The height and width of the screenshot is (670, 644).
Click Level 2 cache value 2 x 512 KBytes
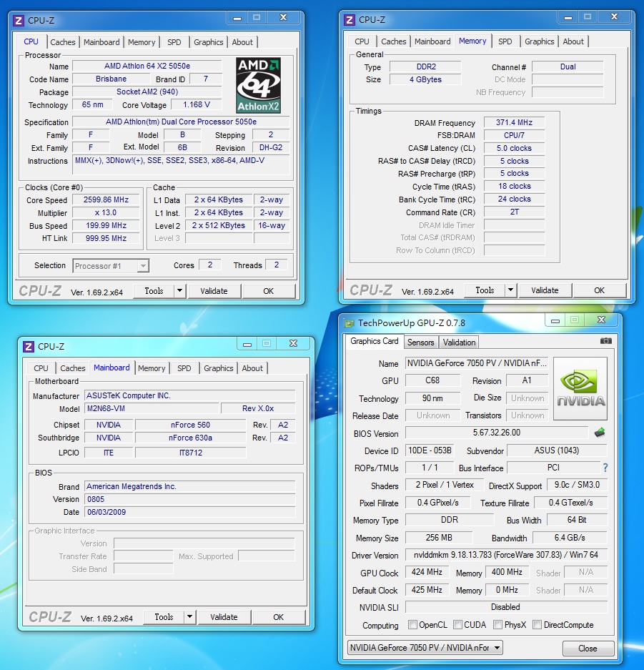pos(218,225)
